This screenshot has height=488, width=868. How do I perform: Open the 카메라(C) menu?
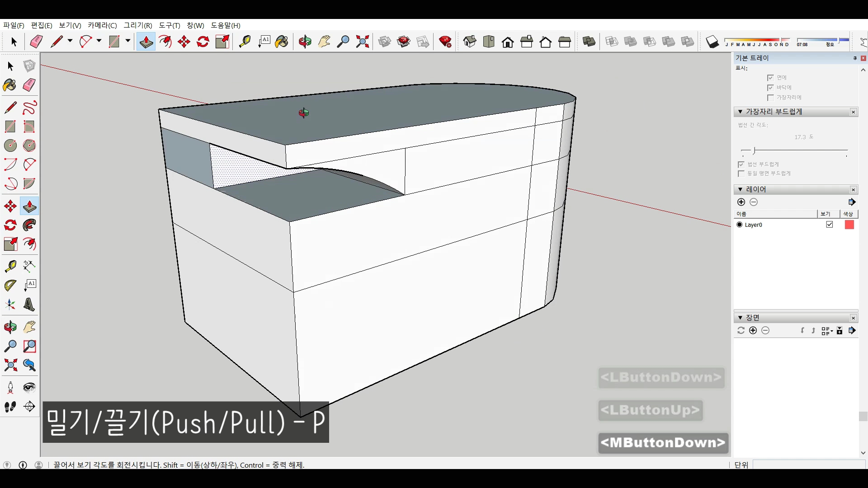click(102, 25)
